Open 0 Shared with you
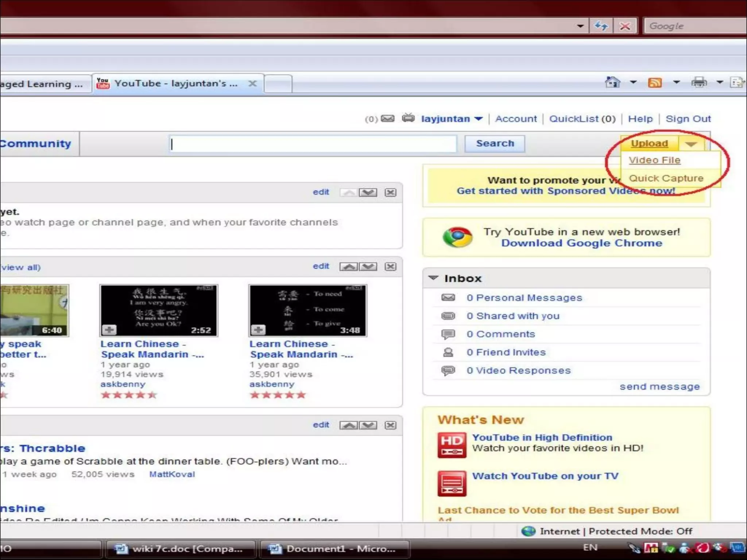Viewport: 747px width, 560px height. [513, 316]
